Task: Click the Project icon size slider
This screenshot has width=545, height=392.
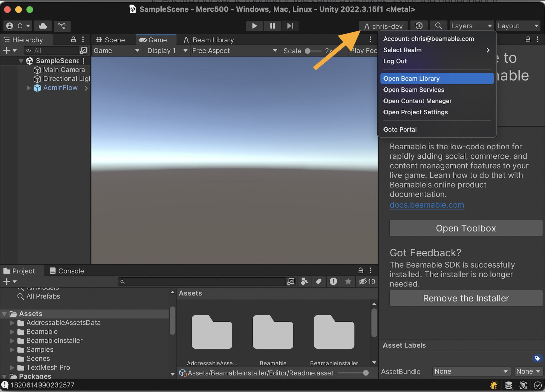Action: [353, 373]
